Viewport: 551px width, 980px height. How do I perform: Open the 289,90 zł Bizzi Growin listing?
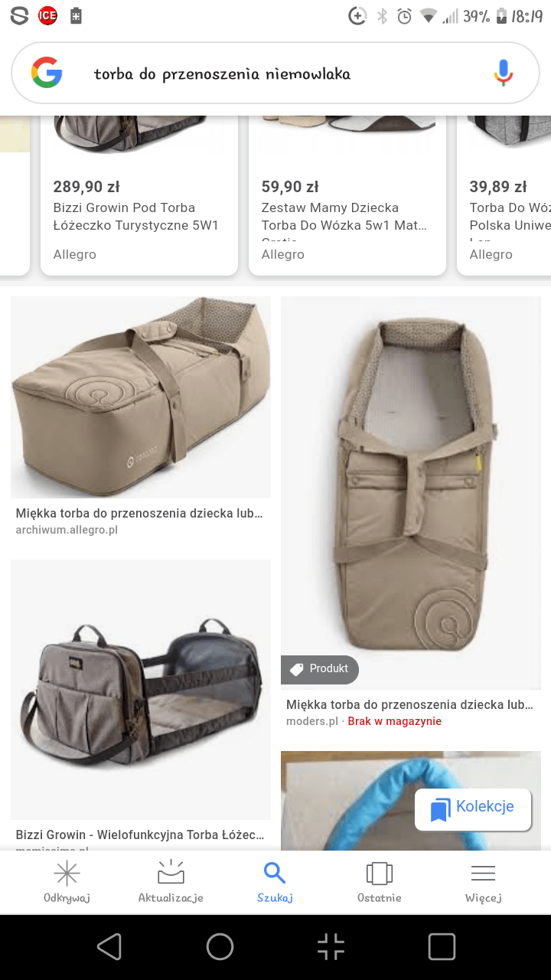[139, 195]
